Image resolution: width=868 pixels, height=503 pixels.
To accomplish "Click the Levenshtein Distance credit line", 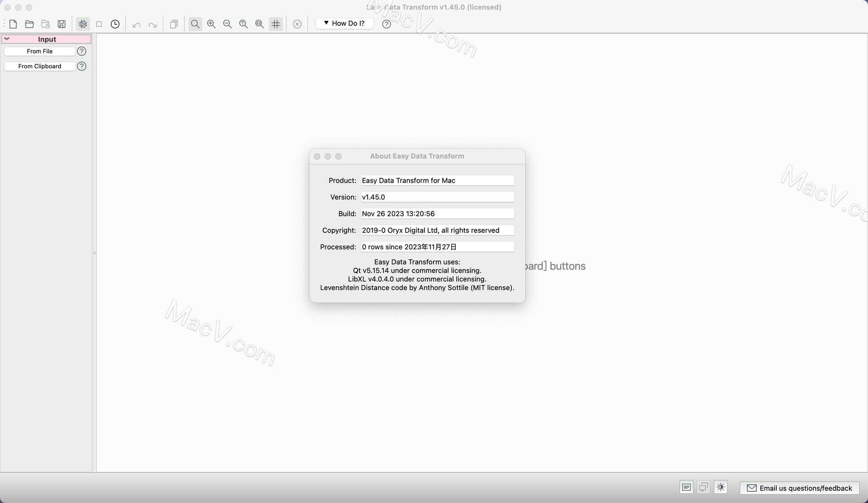I will click(417, 288).
